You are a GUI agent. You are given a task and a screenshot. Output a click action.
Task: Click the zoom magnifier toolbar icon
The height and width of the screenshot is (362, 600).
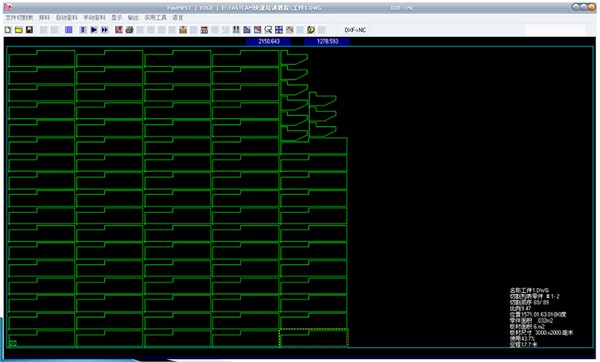(x=268, y=29)
